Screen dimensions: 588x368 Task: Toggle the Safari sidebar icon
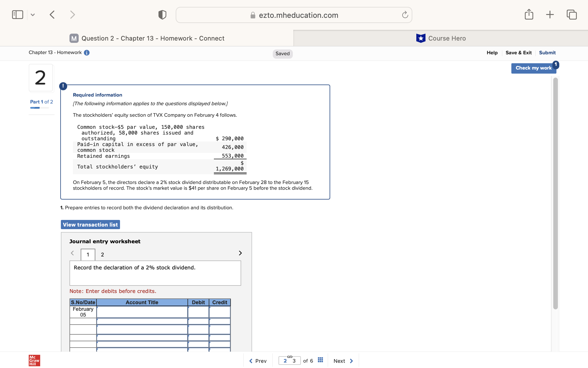18,14
